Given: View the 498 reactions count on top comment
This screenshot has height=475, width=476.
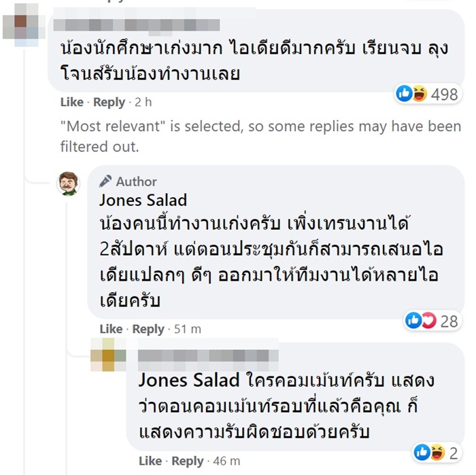Looking at the screenshot, I should [444, 94].
